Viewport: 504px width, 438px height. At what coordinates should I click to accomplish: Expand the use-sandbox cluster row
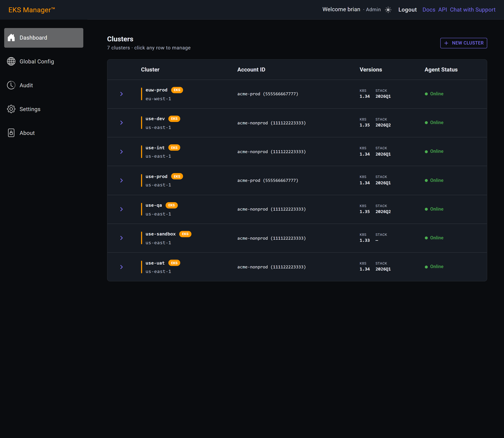[121, 238]
